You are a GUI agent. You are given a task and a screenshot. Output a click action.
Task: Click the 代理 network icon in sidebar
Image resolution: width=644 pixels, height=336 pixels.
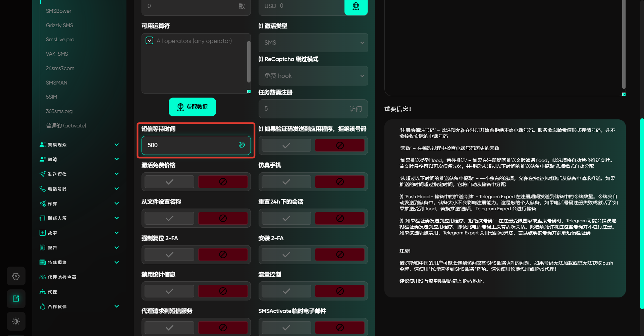43,292
